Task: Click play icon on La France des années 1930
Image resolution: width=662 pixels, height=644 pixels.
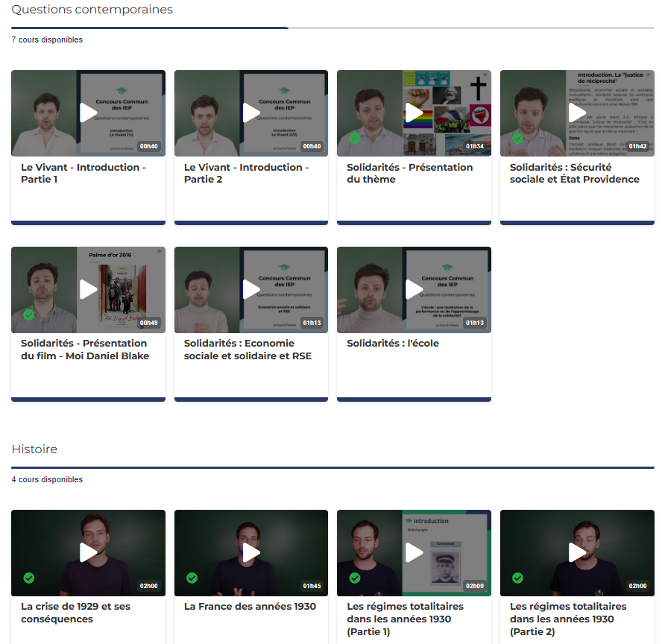Action: 251,552
